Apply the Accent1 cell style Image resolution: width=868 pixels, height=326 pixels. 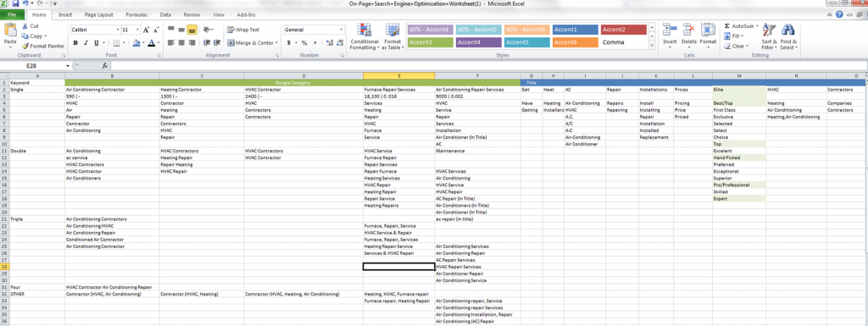(576, 30)
